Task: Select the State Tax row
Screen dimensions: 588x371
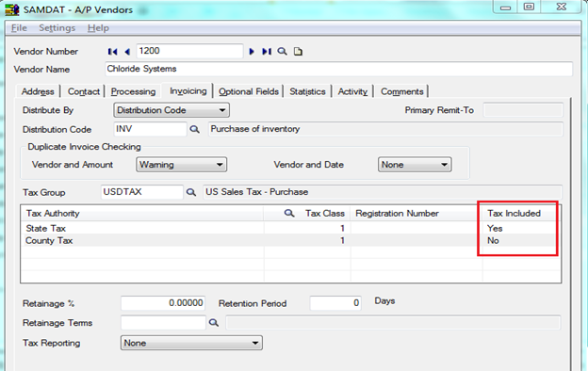Action: pyautogui.click(x=290, y=228)
